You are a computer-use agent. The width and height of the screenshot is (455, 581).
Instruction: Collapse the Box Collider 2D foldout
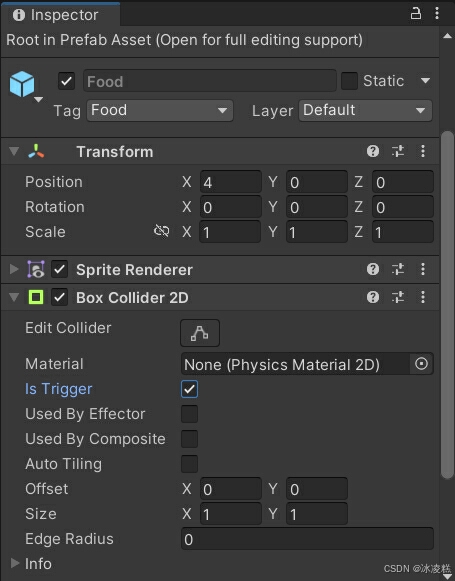[x=14, y=297]
